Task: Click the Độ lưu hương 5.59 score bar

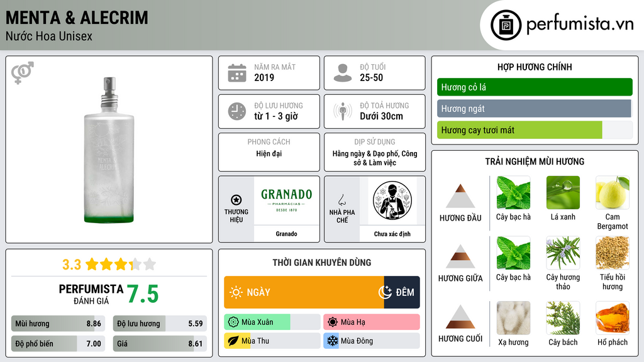Action: 160,324
